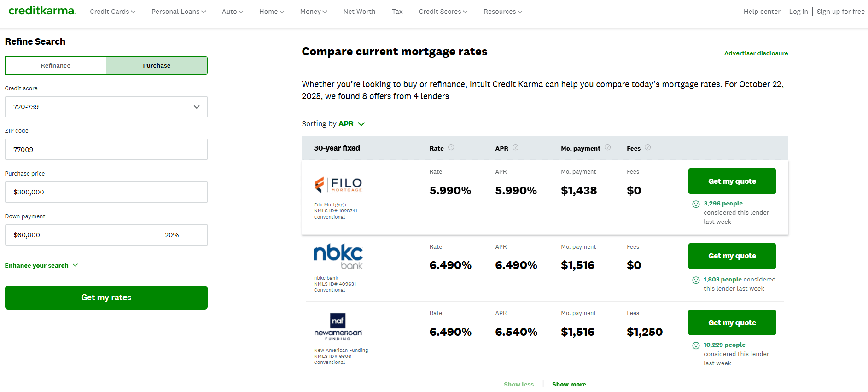
Task: Switch to the Refinance search mode
Action: click(x=55, y=65)
